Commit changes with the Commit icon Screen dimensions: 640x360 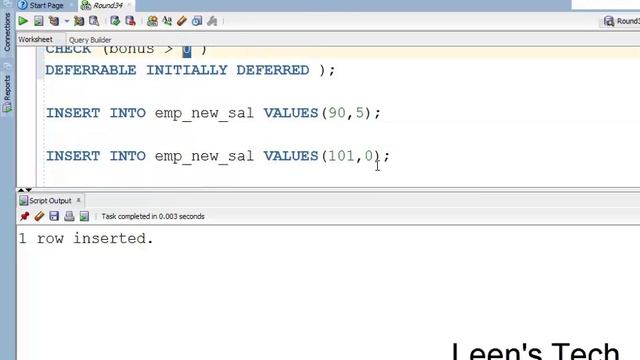tap(115, 21)
